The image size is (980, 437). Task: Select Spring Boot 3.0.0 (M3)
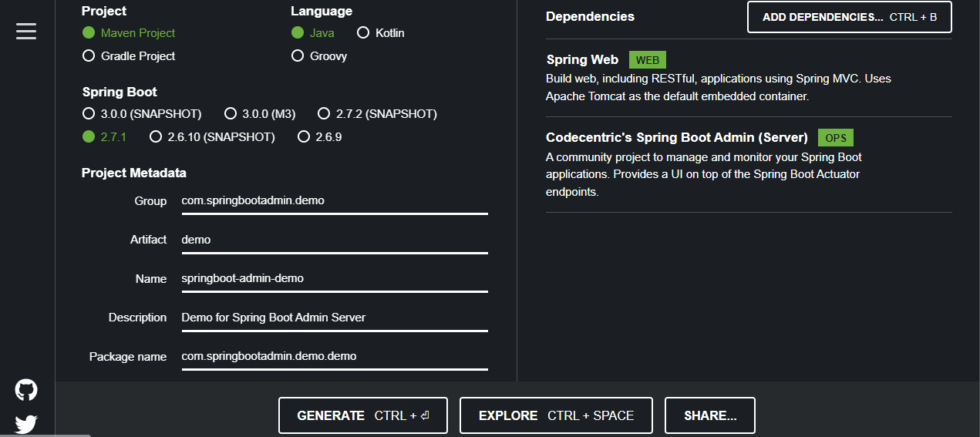231,114
